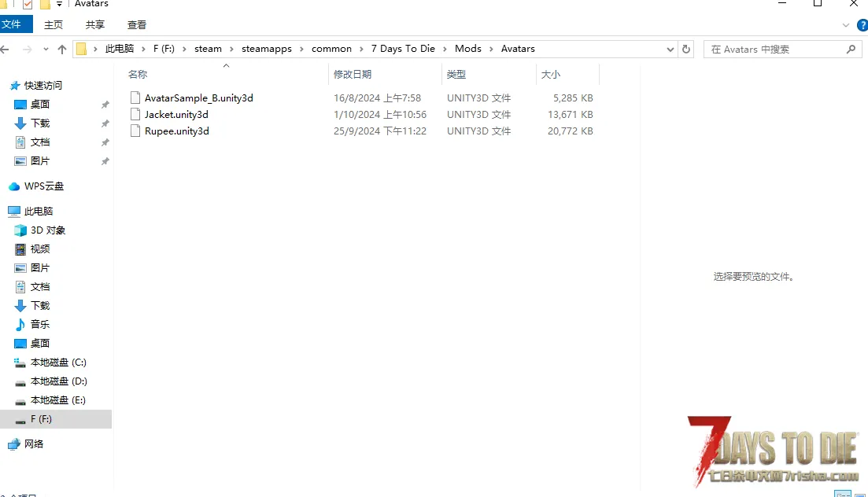Click the pin icon beside quick-access 图片
868x497 pixels.
[105, 161]
